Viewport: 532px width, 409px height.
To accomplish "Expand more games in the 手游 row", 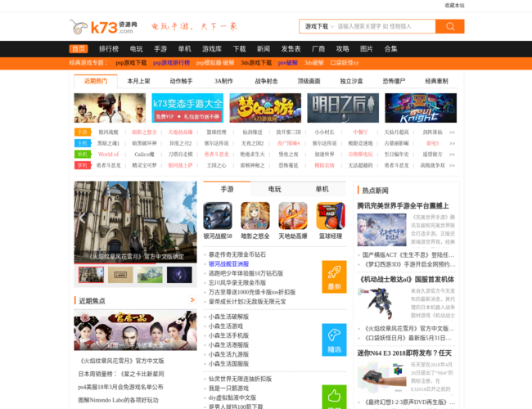I will (452, 133).
